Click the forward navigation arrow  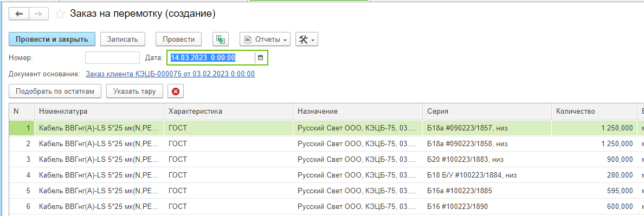pyautogui.click(x=38, y=14)
